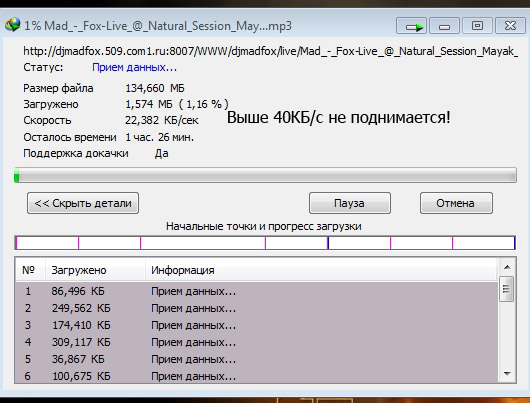Image resolution: width=530 pixels, height=403 pixels.
Task: Click the connections list scrollbar thumb
Action: tap(506, 289)
